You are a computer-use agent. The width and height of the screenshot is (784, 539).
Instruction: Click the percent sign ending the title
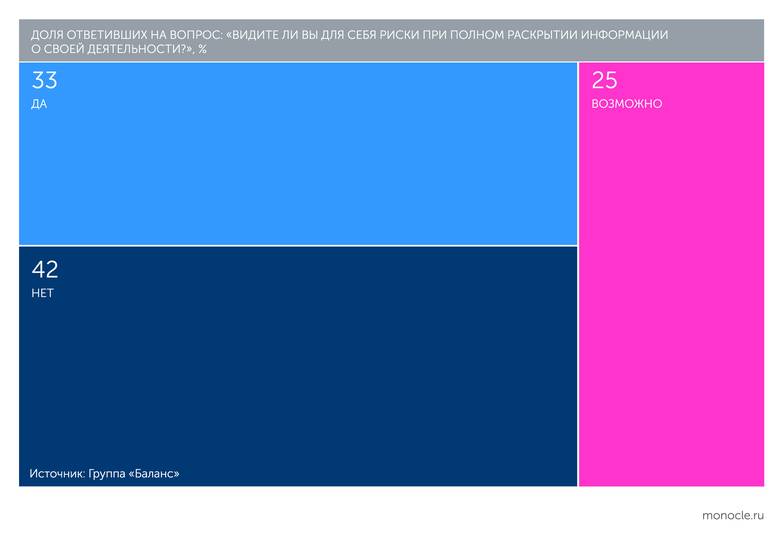point(202,48)
